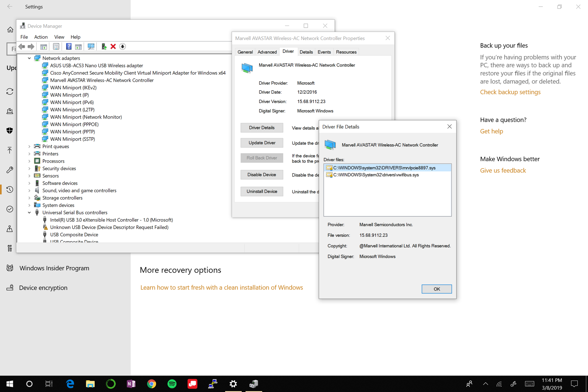Open Microsoft Edge from the taskbar
Image resolution: width=588 pixels, height=392 pixels.
[x=70, y=384]
